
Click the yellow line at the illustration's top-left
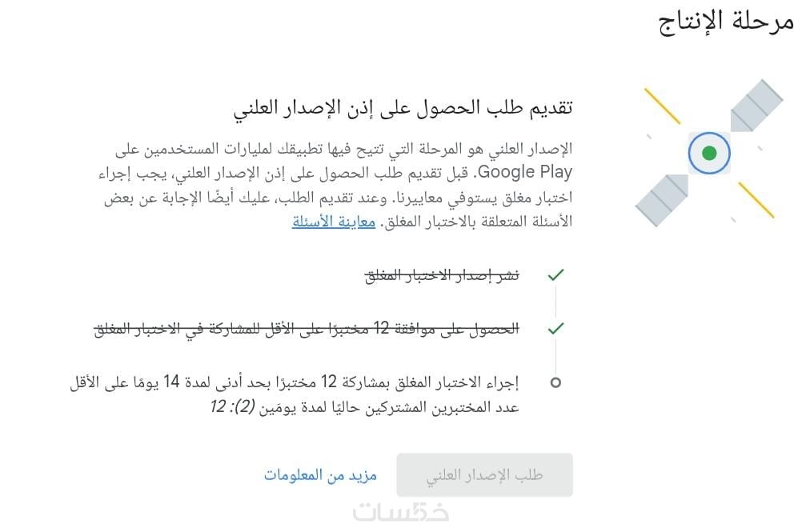click(662, 106)
